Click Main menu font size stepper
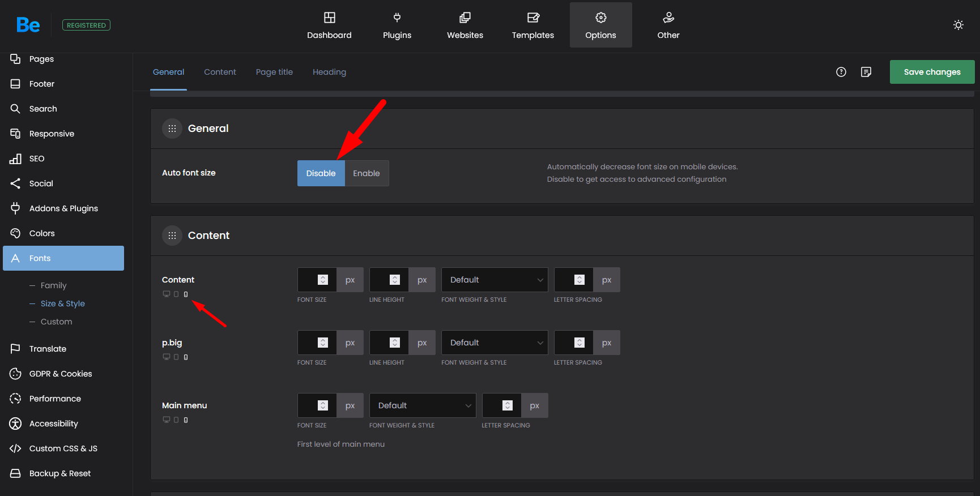Image resolution: width=980 pixels, height=496 pixels. (x=323, y=405)
